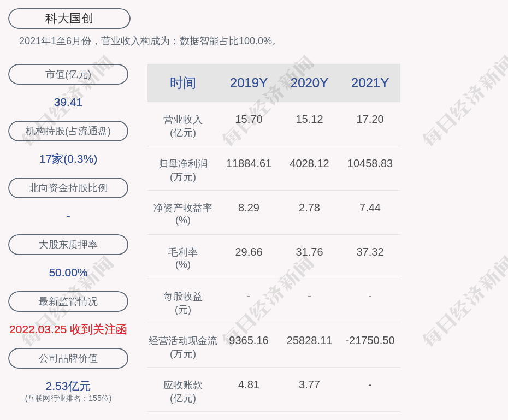This screenshot has width=508, height=420.
Task: Select 2020 revenue value 15.12
Action: click(x=309, y=119)
